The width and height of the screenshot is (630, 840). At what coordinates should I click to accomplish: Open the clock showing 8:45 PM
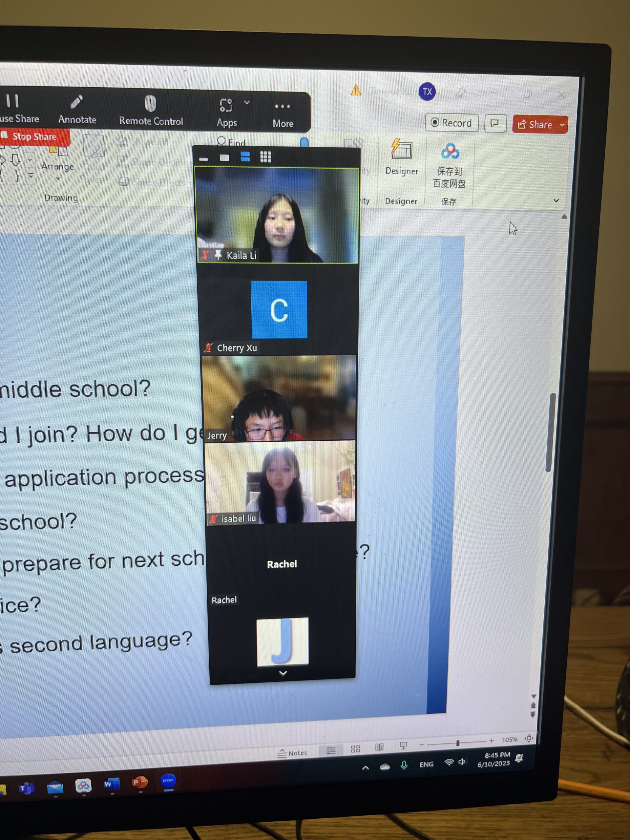click(x=495, y=760)
